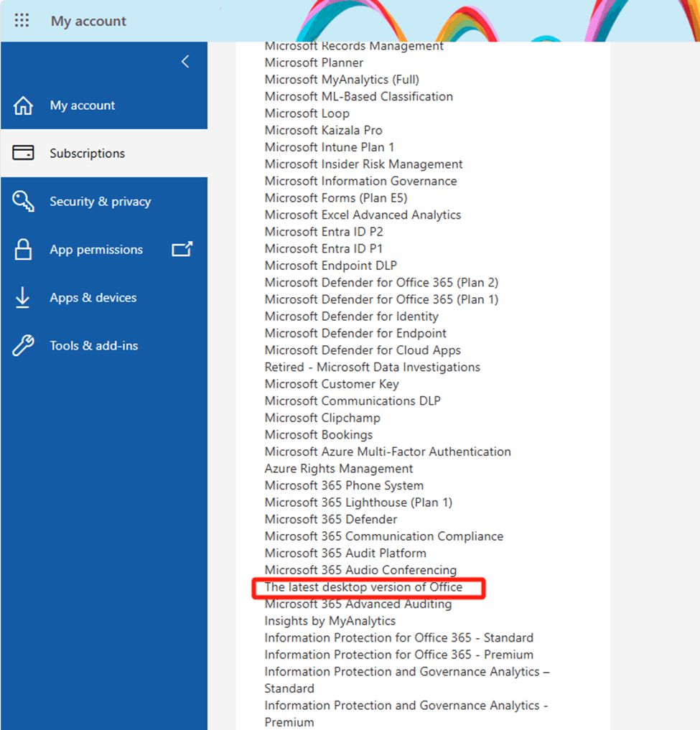Open the app launcher waffle icon
Viewport: 700px width, 730px height.
[x=22, y=21]
